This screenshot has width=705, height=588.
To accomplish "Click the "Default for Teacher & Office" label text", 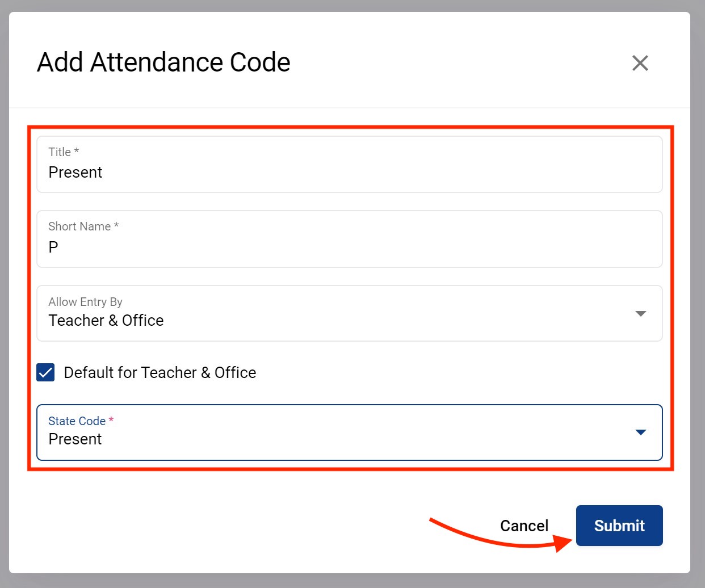I will [160, 373].
